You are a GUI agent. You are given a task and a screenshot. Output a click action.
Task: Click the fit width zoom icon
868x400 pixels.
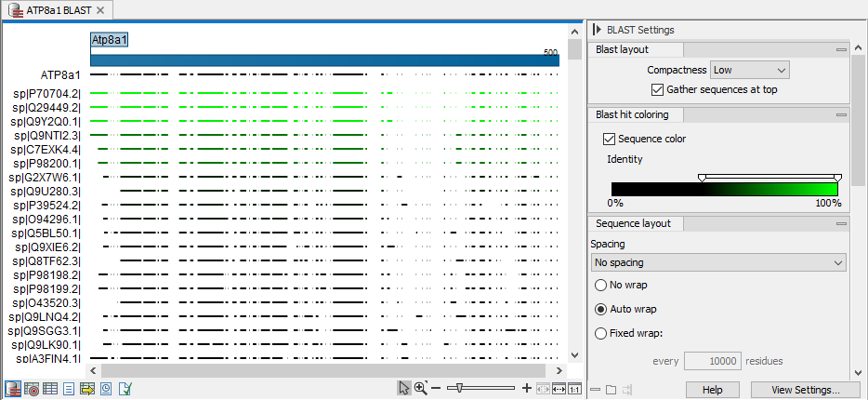[559, 389]
